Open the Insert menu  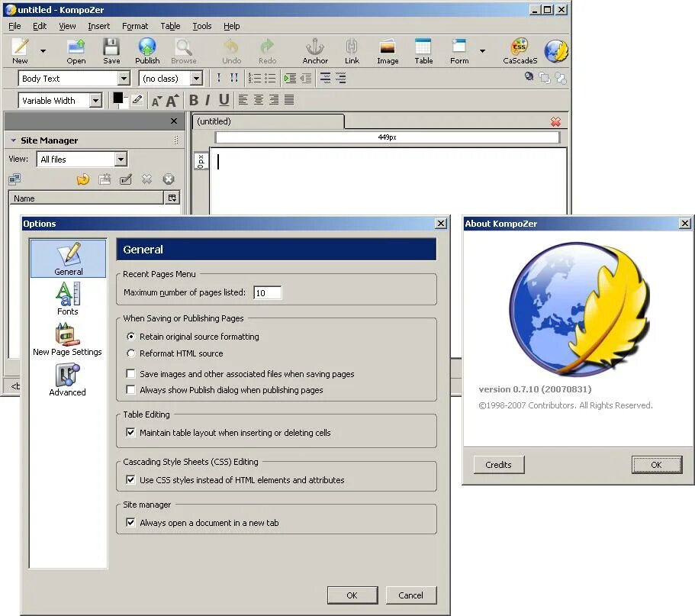(x=98, y=26)
